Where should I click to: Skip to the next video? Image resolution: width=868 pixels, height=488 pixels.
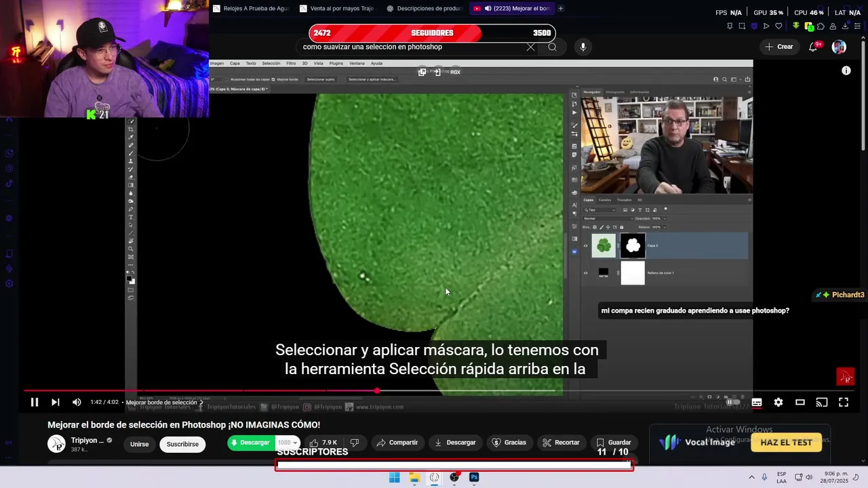point(56,402)
